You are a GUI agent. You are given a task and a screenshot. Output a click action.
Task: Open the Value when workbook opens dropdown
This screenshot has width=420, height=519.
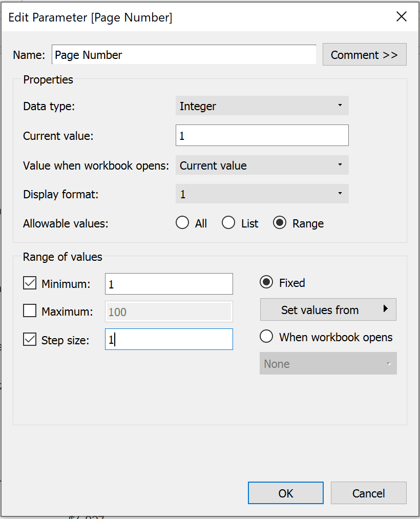[262, 165]
